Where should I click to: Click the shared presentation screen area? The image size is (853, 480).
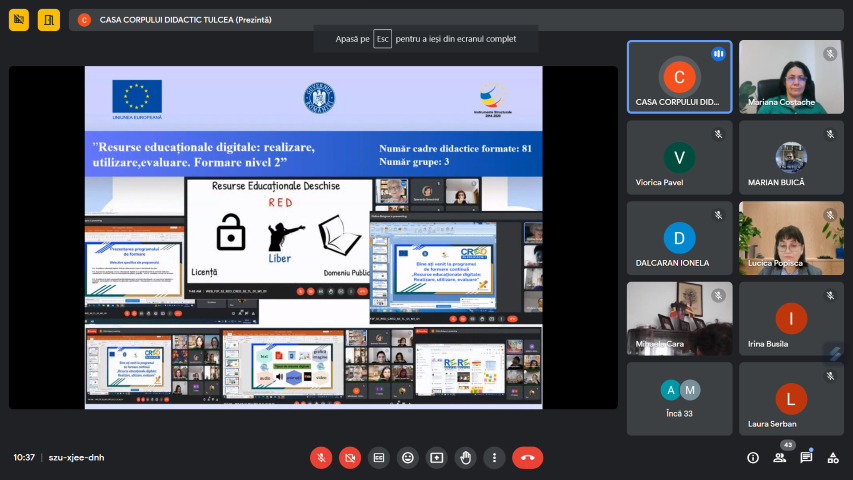313,237
